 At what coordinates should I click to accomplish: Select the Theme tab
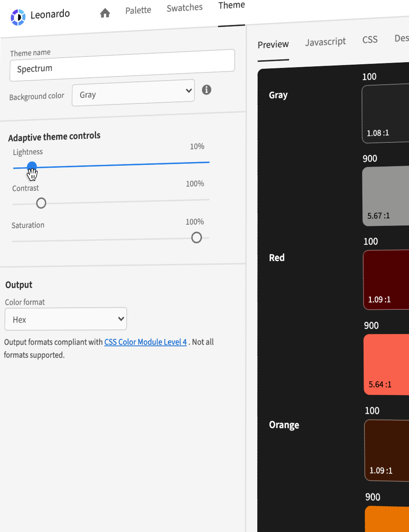point(231,5)
